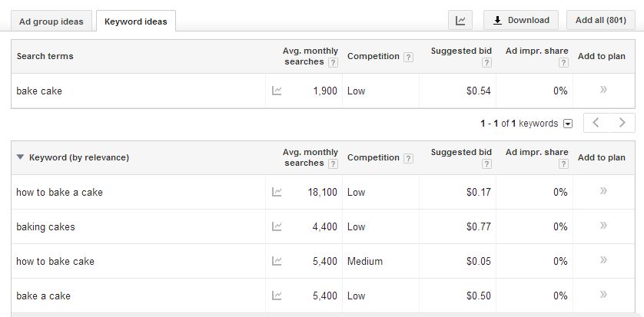
Task: Switch to Ad group ideas tab
Action: tap(51, 21)
